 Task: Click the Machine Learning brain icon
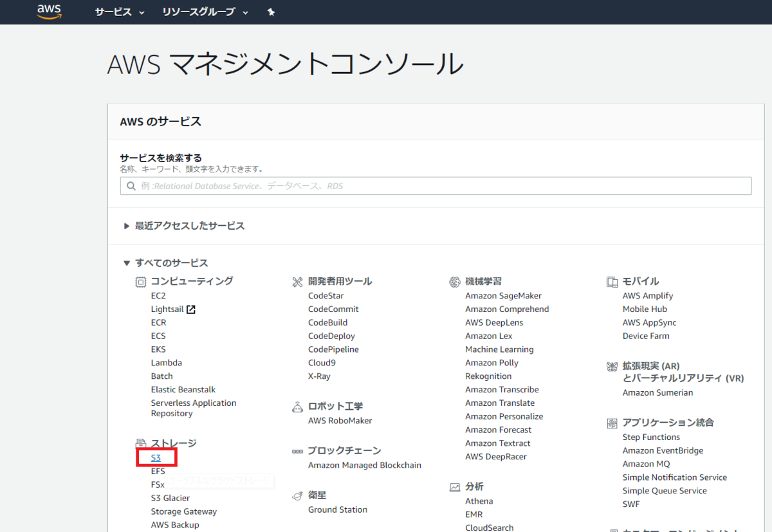455,282
